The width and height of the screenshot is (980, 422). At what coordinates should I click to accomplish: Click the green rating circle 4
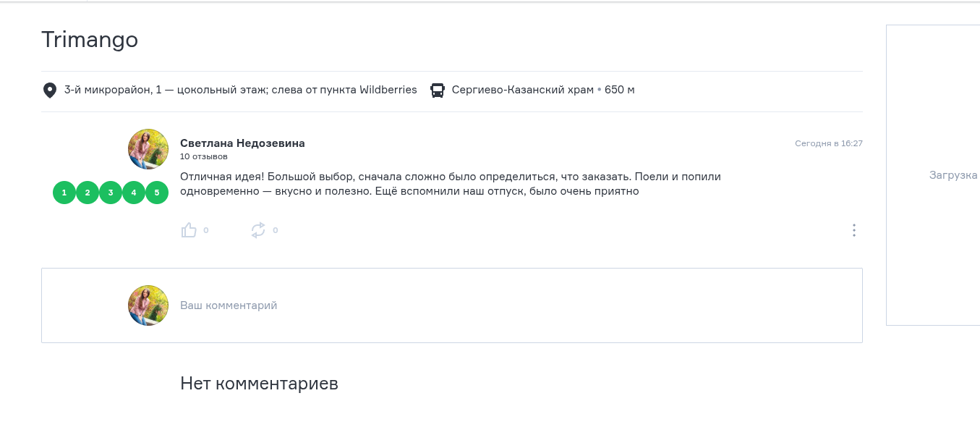(134, 193)
